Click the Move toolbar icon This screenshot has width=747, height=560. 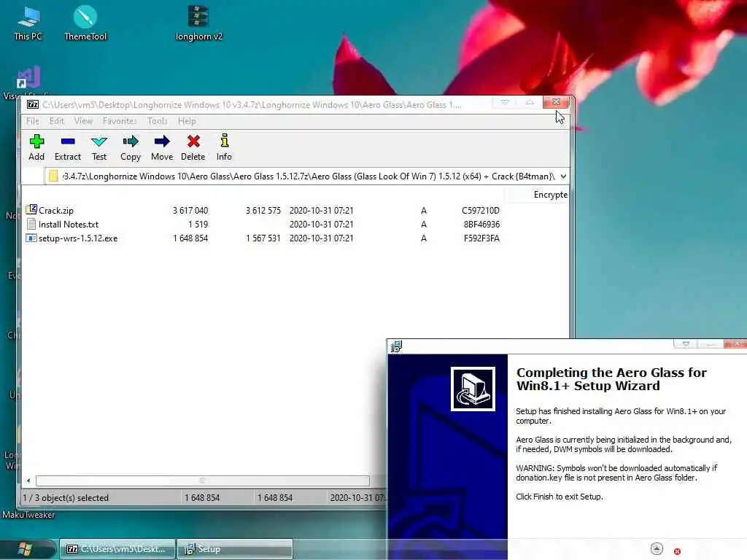(162, 141)
